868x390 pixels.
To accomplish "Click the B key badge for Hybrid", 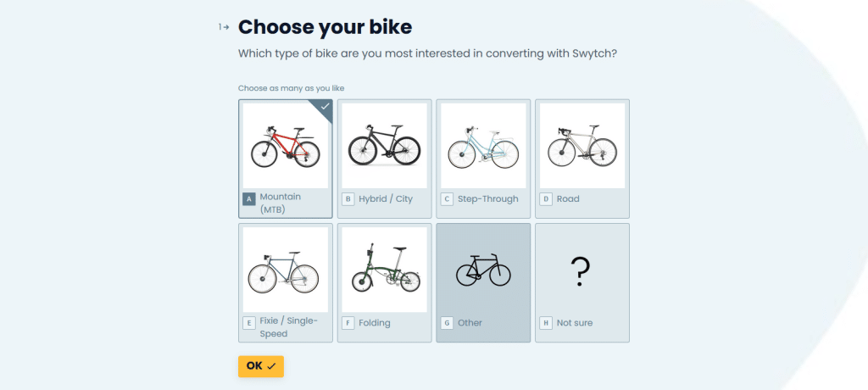I will pos(348,199).
